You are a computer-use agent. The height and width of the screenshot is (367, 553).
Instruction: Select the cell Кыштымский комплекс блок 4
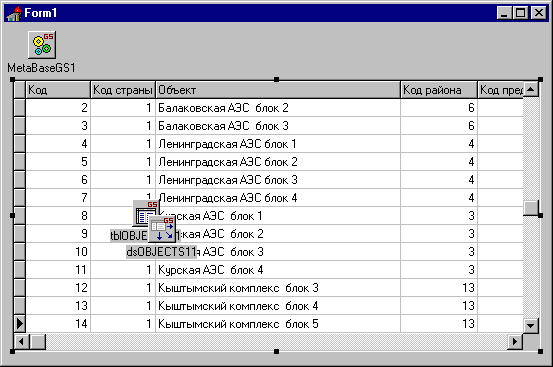[x=278, y=306]
